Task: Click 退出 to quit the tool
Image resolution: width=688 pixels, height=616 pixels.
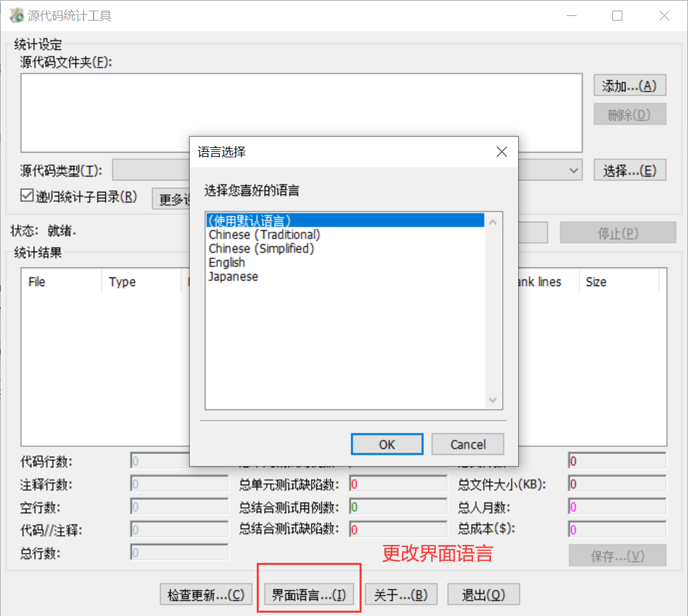Action: (x=484, y=594)
